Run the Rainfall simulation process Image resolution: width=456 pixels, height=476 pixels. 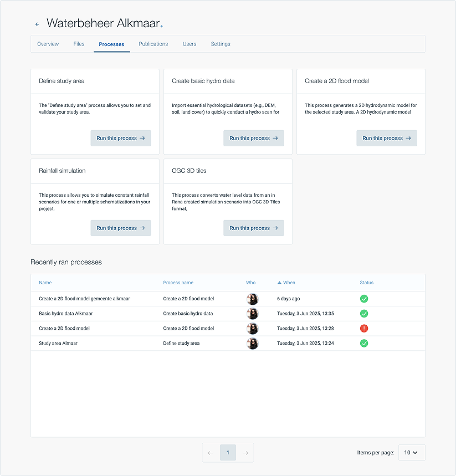[x=120, y=228]
